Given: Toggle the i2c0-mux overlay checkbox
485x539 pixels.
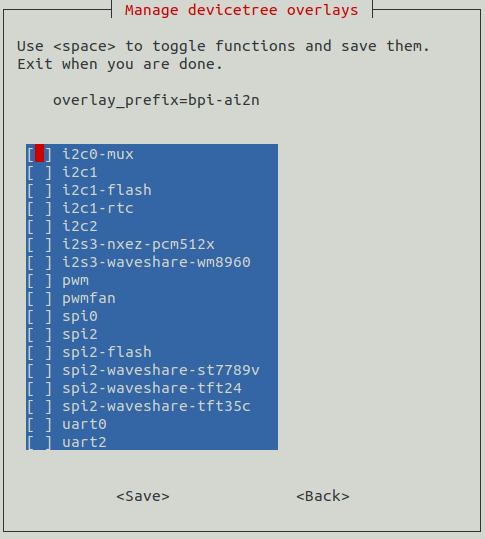Looking at the screenshot, I should (40, 154).
